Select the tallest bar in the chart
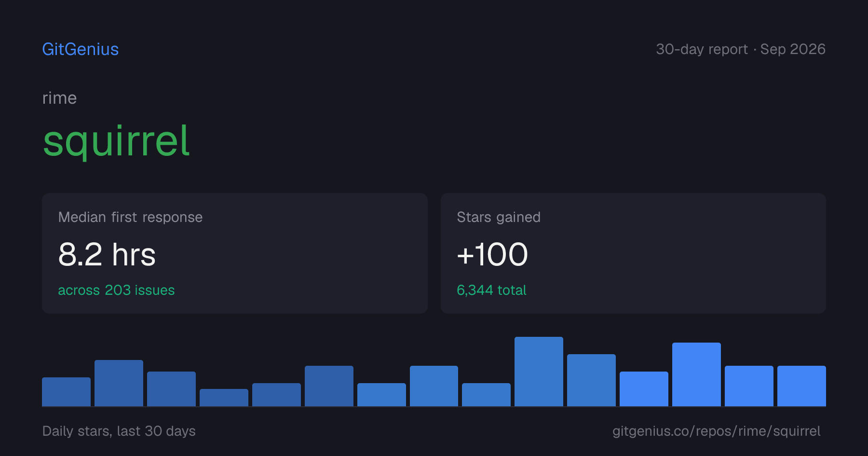 pos(539,372)
